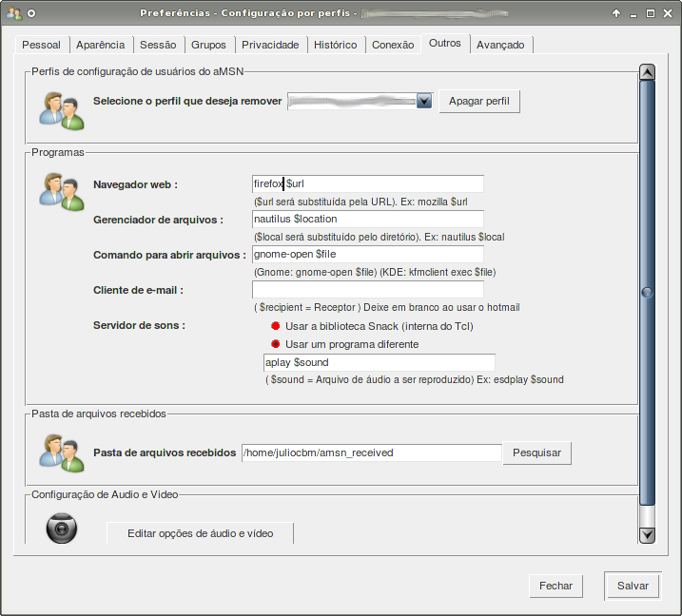Click the buddies icon in Programas section
The image size is (682, 616).
[61, 192]
